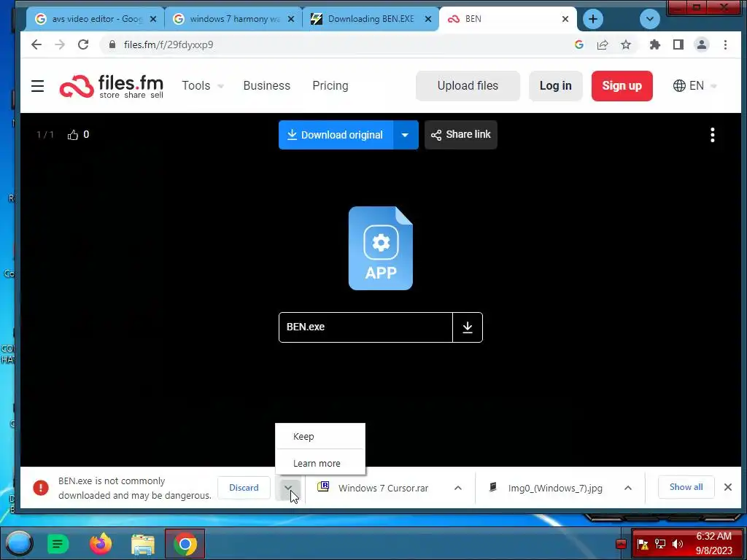Open the Google icon in address bar

pyautogui.click(x=578, y=44)
